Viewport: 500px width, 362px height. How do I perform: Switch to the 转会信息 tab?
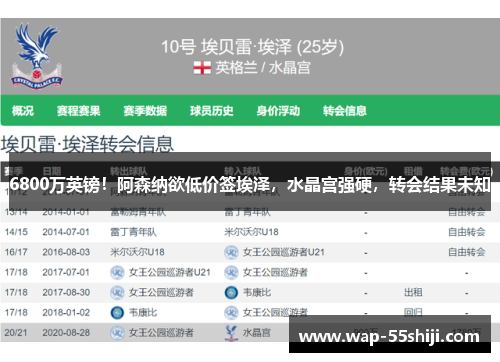tap(345, 111)
